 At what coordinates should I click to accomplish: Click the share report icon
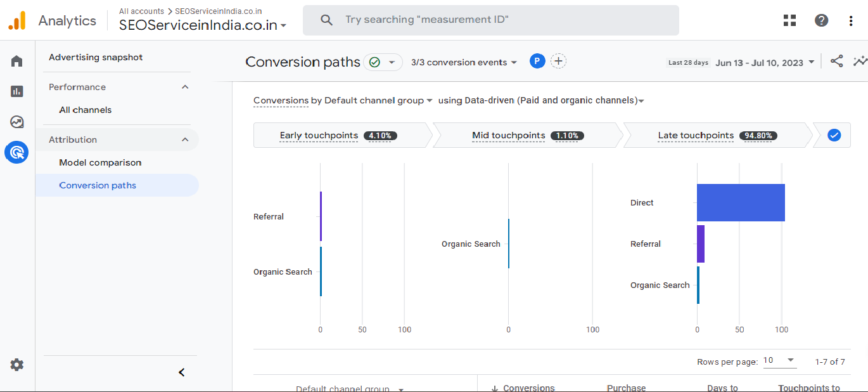pos(836,62)
